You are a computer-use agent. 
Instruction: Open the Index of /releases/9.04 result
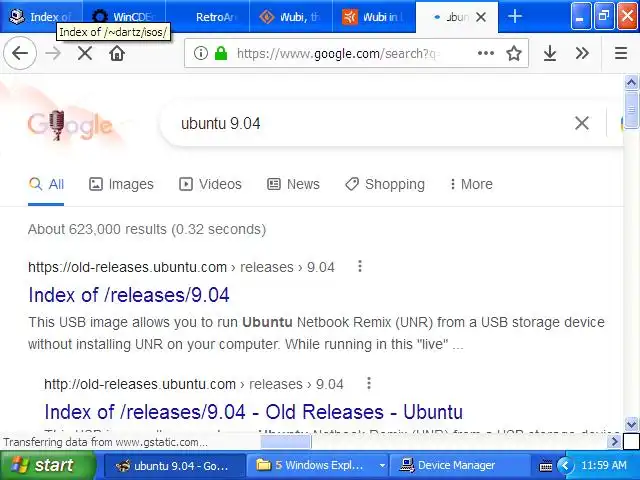129,295
